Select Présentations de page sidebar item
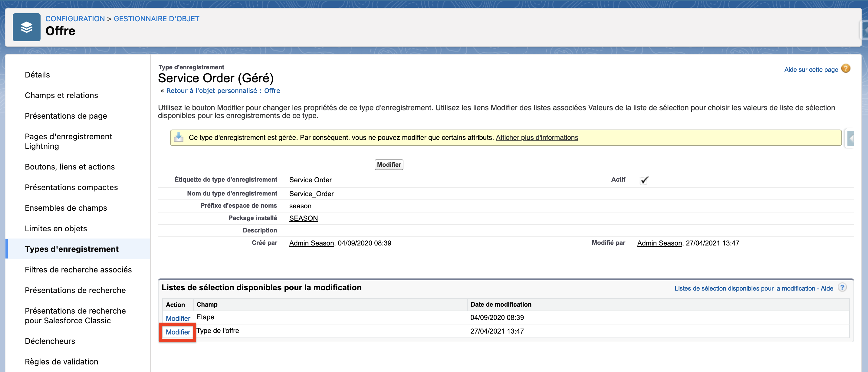 66,116
